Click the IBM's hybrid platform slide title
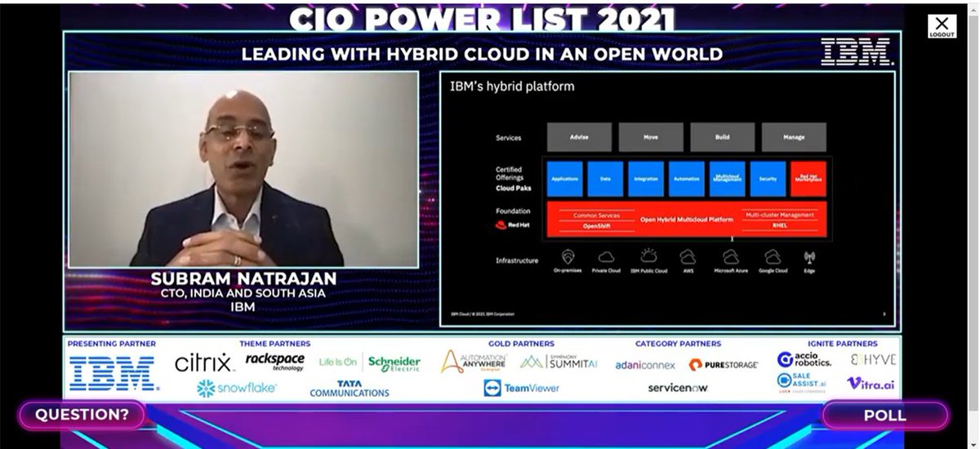980x449 pixels. click(512, 87)
